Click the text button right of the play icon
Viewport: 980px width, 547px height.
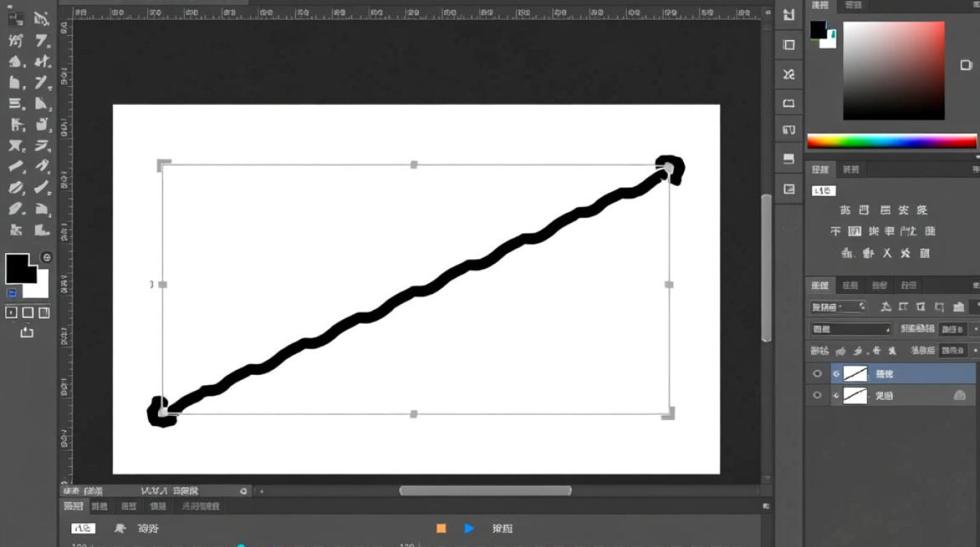click(502, 528)
